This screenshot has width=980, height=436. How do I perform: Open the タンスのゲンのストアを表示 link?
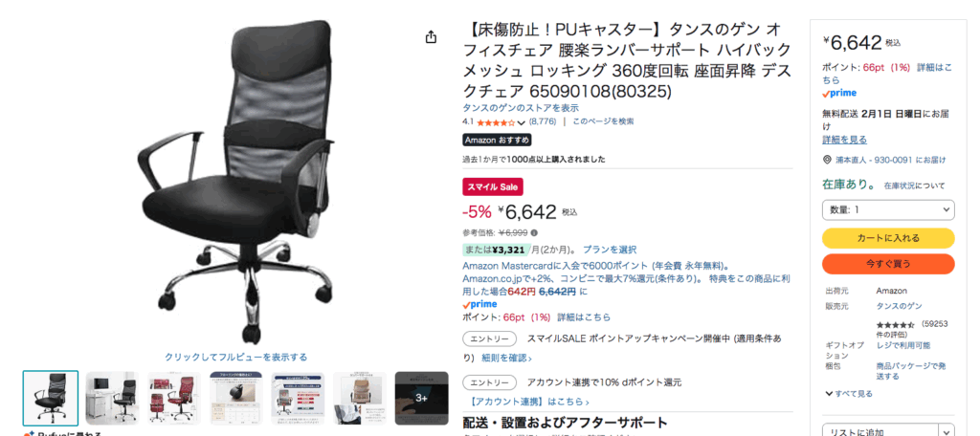[x=521, y=108]
